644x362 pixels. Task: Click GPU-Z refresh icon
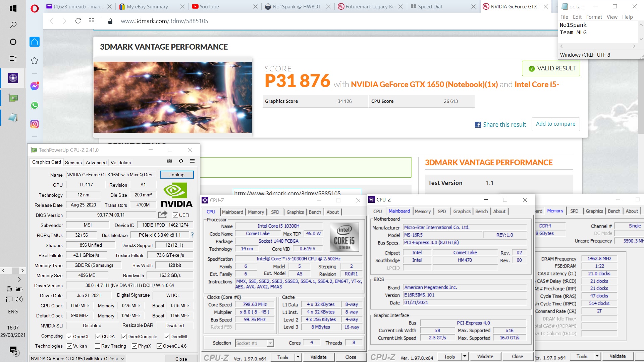pyautogui.click(x=181, y=161)
